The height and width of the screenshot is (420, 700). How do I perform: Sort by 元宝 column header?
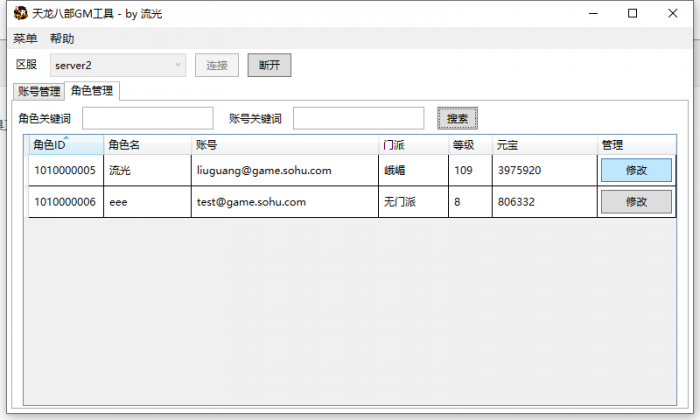(x=545, y=145)
